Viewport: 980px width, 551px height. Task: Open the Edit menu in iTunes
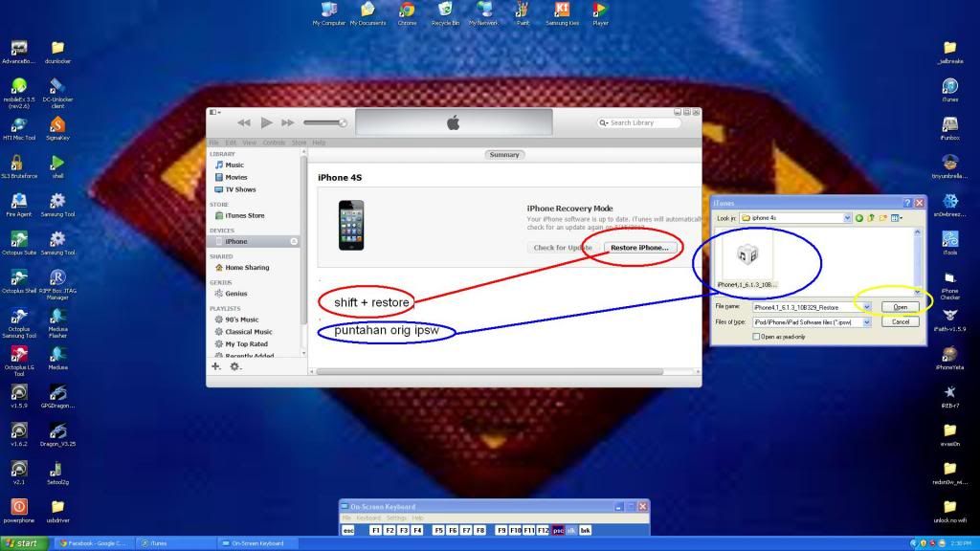(x=231, y=143)
